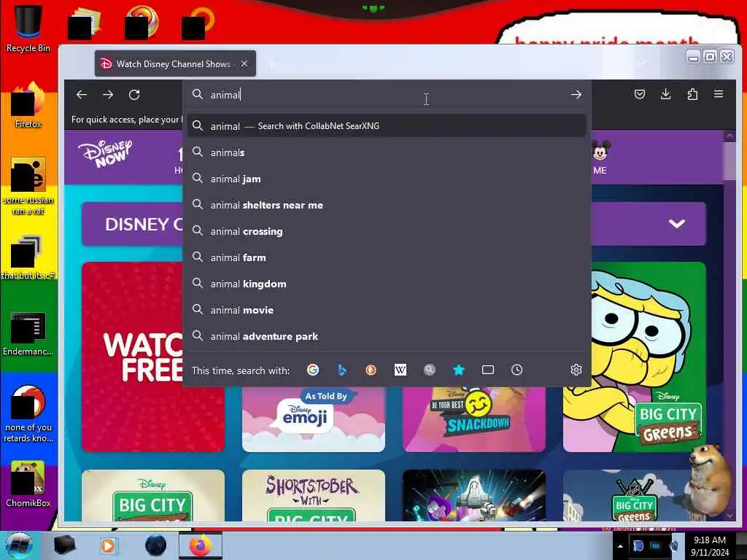Search this time with DuckDuckGo
747x560 pixels.
tap(371, 370)
